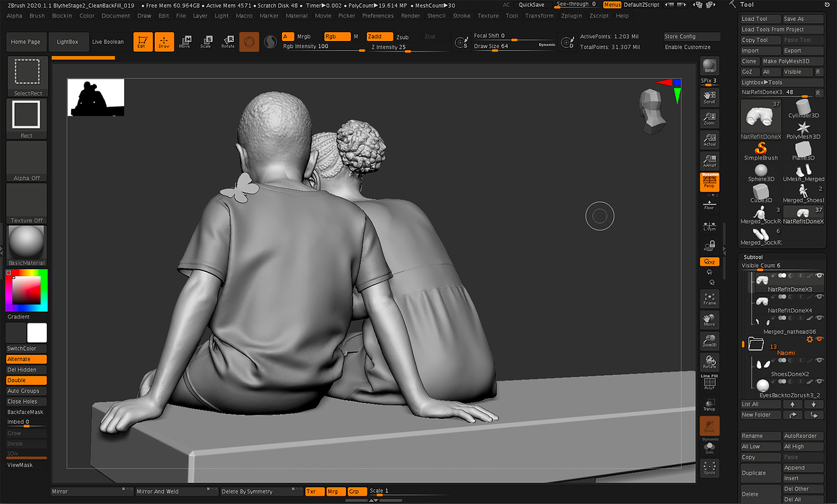The height and width of the screenshot is (504, 837).
Task: Open the Texture Off picker
Action: tap(27, 204)
